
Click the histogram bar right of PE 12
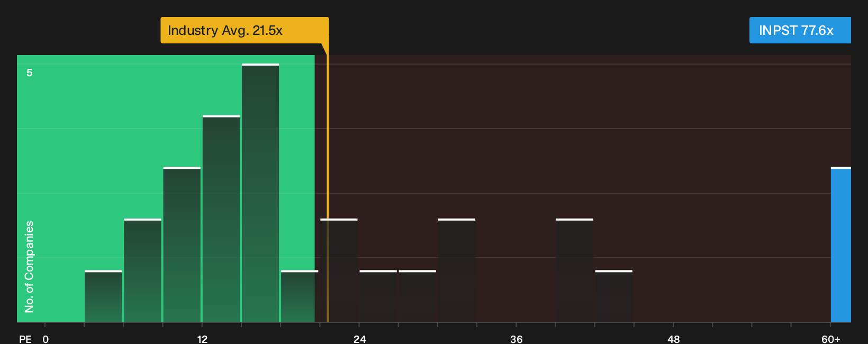click(221, 219)
